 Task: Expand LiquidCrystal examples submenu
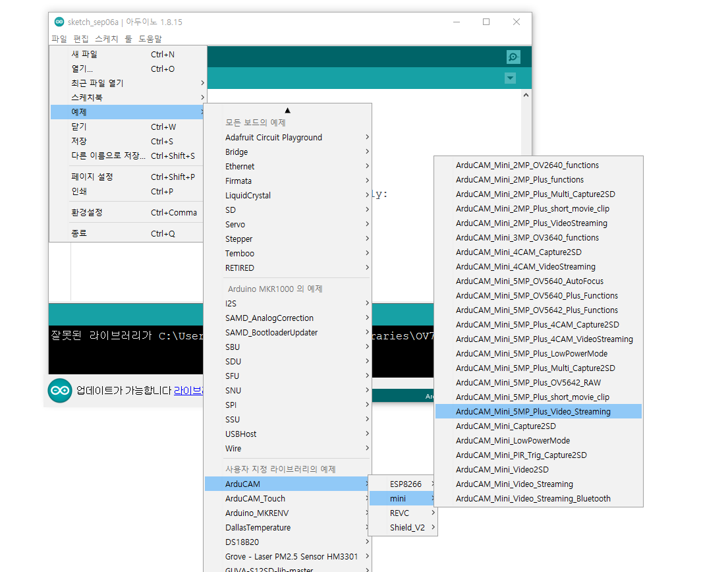tap(288, 196)
